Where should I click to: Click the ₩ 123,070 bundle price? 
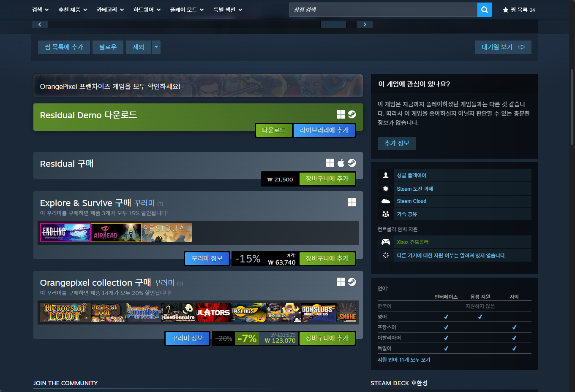pos(280,341)
